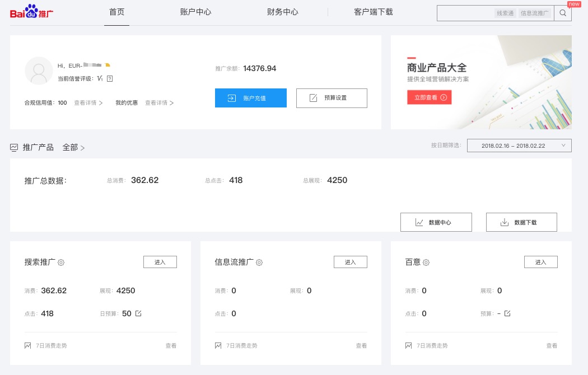Click the 数据下载 button
The width and height of the screenshot is (588, 375).
pyautogui.click(x=521, y=222)
